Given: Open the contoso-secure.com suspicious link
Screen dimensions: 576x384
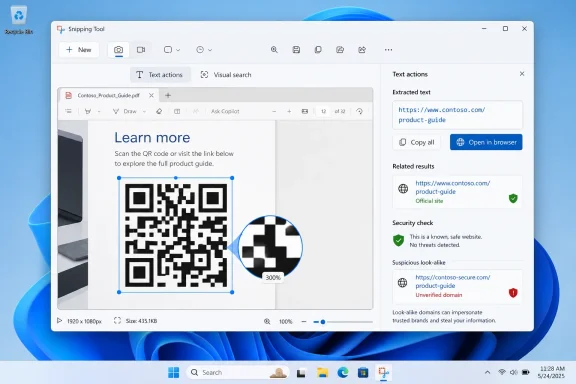Looking at the screenshot, I should pyautogui.click(x=453, y=281).
